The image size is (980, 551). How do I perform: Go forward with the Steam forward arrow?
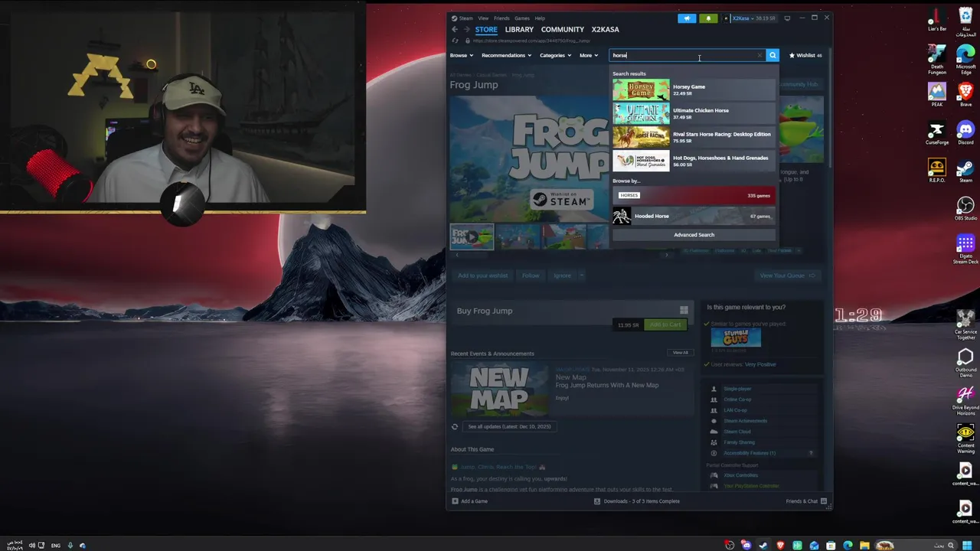[466, 29]
